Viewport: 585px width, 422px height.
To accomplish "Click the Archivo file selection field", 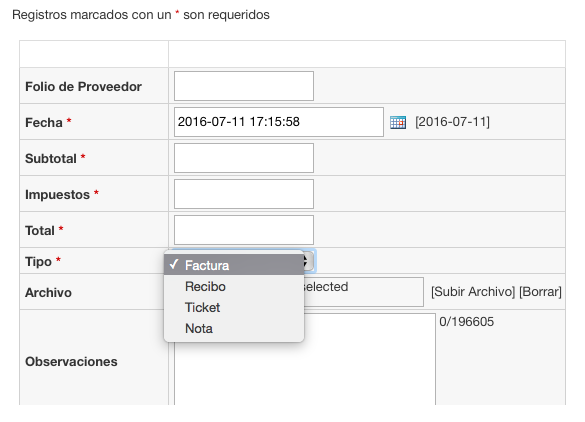I will [x=363, y=292].
